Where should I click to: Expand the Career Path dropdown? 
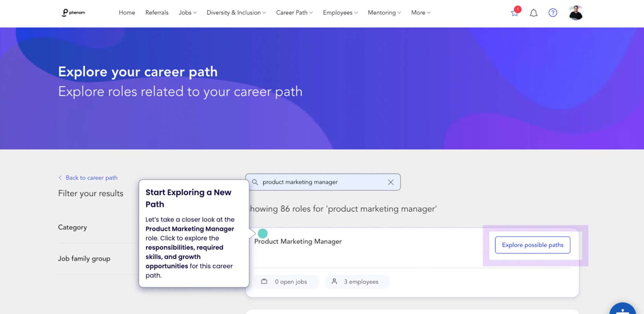click(x=294, y=13)
